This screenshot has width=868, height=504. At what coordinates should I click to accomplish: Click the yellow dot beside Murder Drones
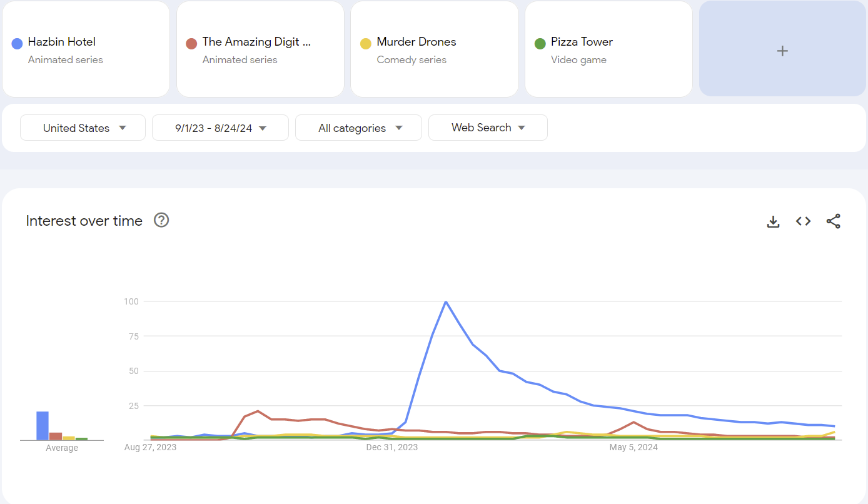[366, 43]
